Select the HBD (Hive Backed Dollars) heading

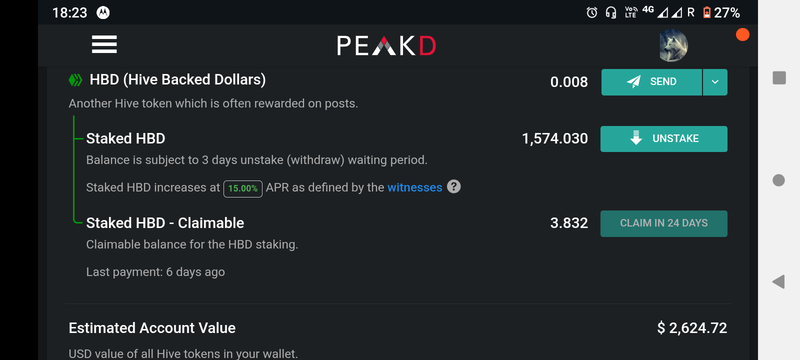point(178,80)
